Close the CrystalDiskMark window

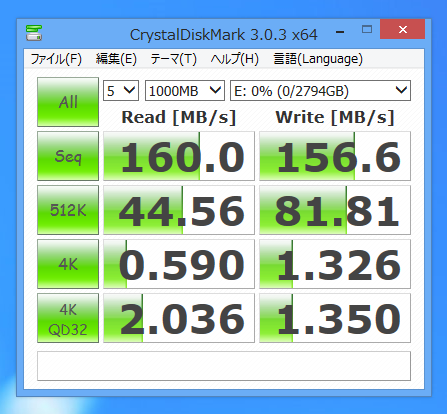pyautogui.click(x=403, y=29)
